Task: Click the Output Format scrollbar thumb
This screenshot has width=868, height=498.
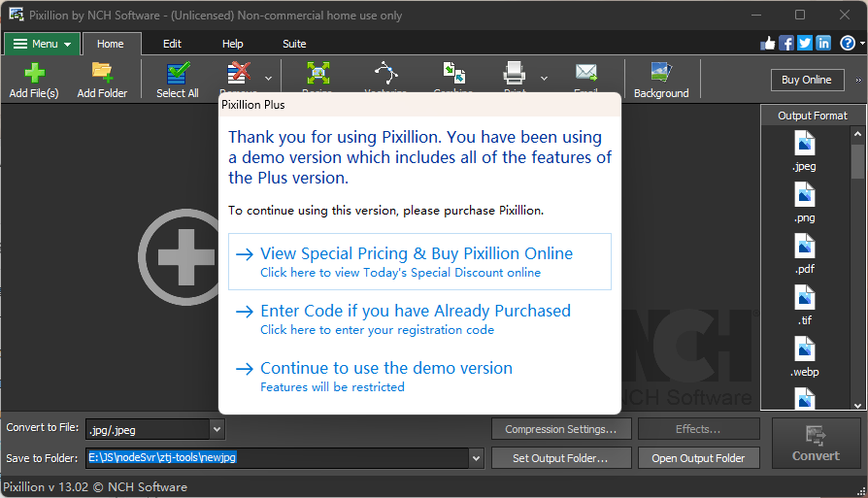Action: tap(857, 161)
